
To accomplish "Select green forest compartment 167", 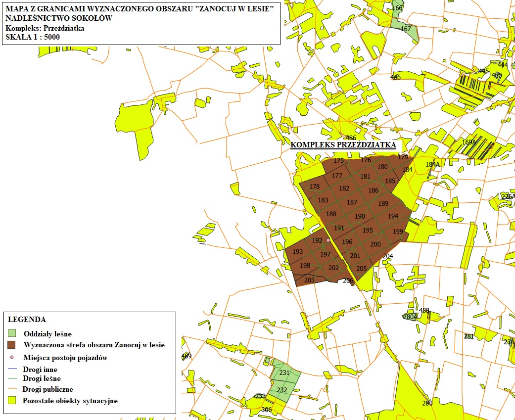I will click(406, 29).
